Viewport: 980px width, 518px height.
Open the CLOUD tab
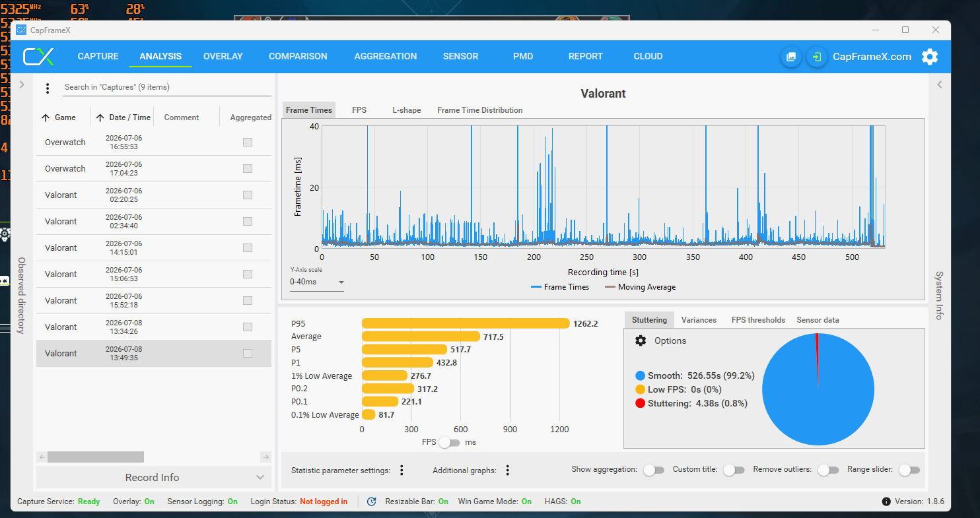[648, 57]
